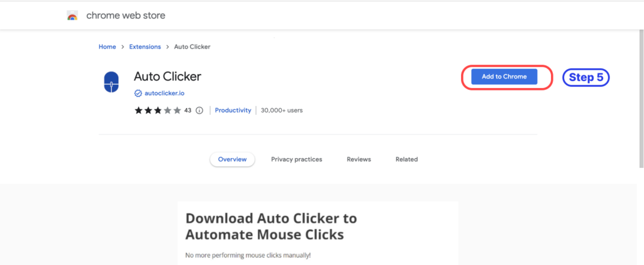Click the Auto Clicker mouse extension icon
This screenshot has width=644, height=265.
pos(111,82)
